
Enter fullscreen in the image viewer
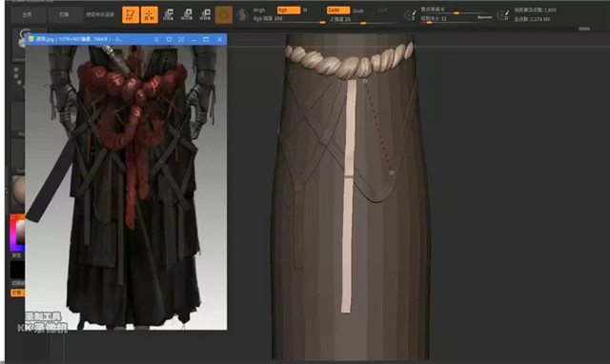181,39
